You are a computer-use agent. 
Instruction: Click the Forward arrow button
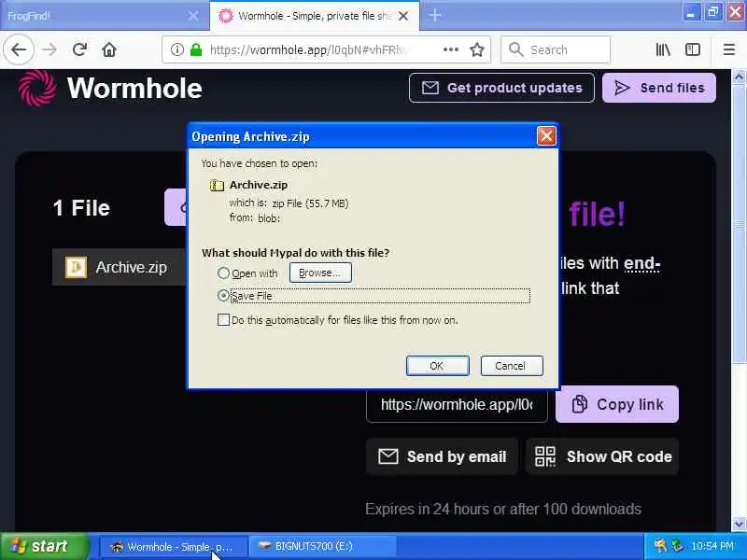[49, 49]
